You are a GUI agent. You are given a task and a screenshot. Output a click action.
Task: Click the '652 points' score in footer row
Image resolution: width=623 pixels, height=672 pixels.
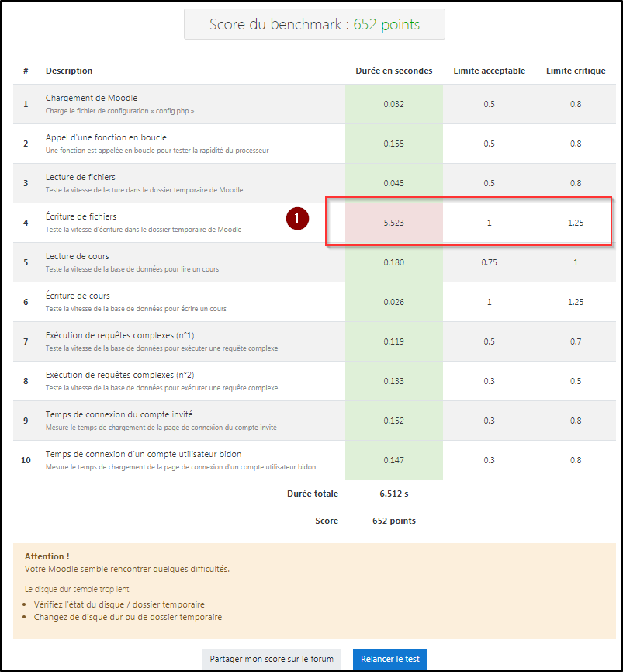pyautogui.click(x=394, y=521)
